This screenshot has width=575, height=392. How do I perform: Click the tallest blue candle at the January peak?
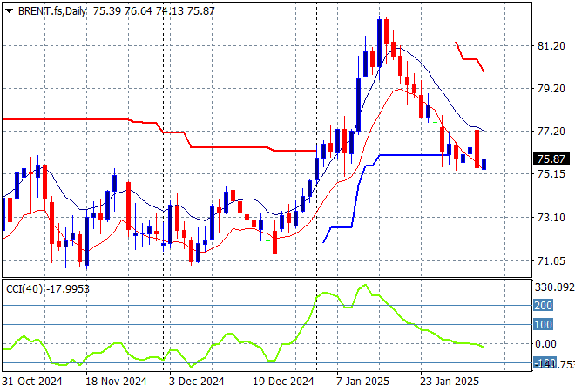pos(379,44)
